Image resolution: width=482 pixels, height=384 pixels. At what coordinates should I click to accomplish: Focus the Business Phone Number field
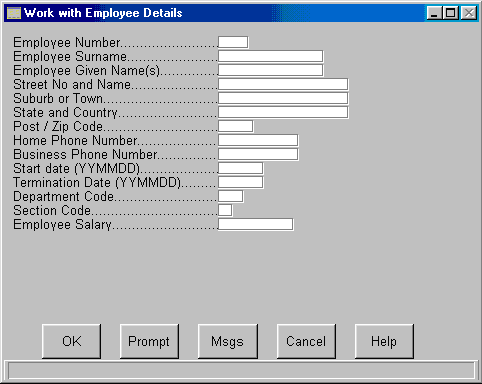coord(258,154)
